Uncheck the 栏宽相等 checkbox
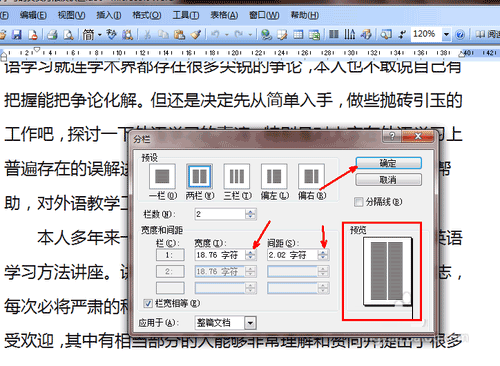Viewport: 500px width, 366px height. tap(148, 303)
